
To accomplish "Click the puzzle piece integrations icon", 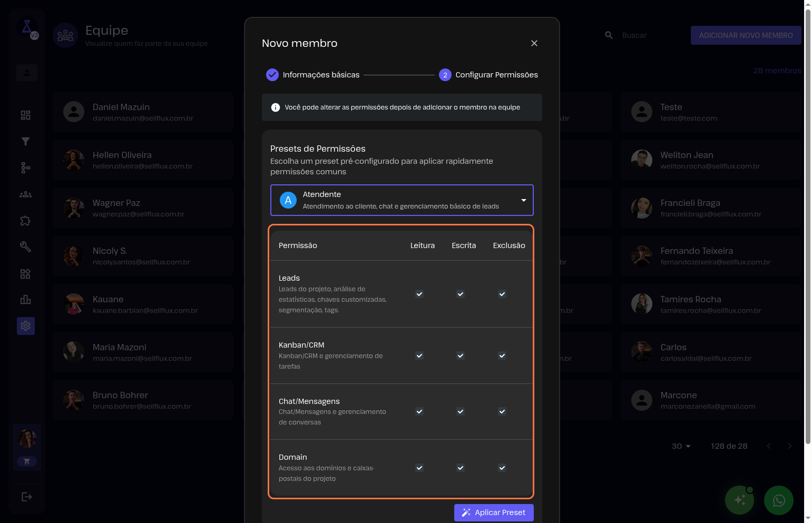I will 25,221.
